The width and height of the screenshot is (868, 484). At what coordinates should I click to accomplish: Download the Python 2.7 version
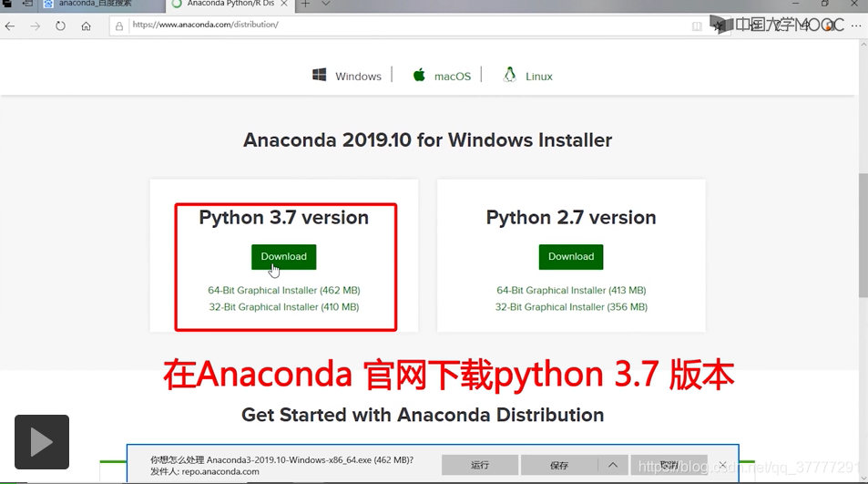pyautogui.click(x=571, y=257)
